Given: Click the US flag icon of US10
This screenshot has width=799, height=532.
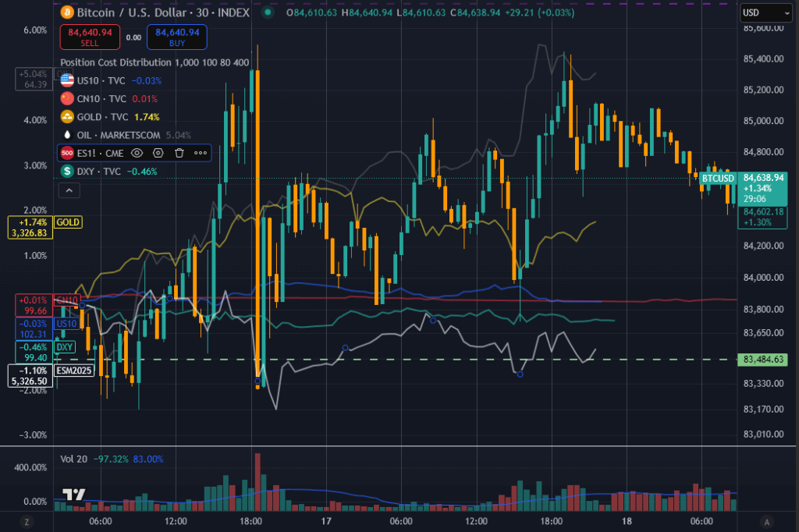Looking at the screenshot, I should click(x=67, y=80).
